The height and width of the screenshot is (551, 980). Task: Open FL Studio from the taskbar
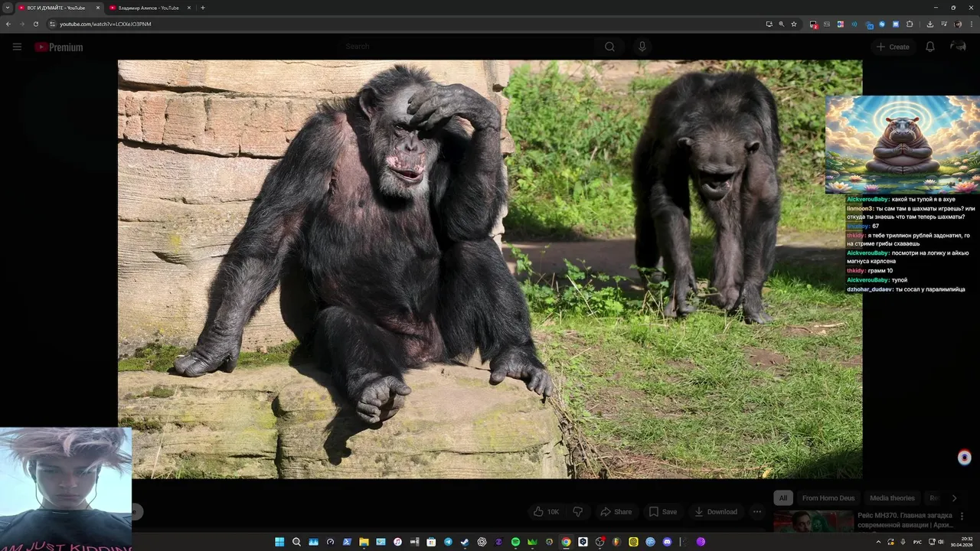click(x=616, y=542)
